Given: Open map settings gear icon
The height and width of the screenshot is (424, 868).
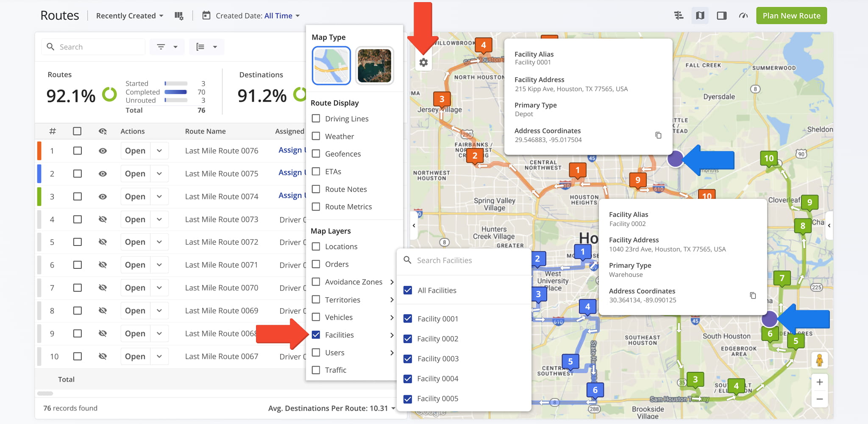Looking at the screenshot, I should click(x=423, y=63).
